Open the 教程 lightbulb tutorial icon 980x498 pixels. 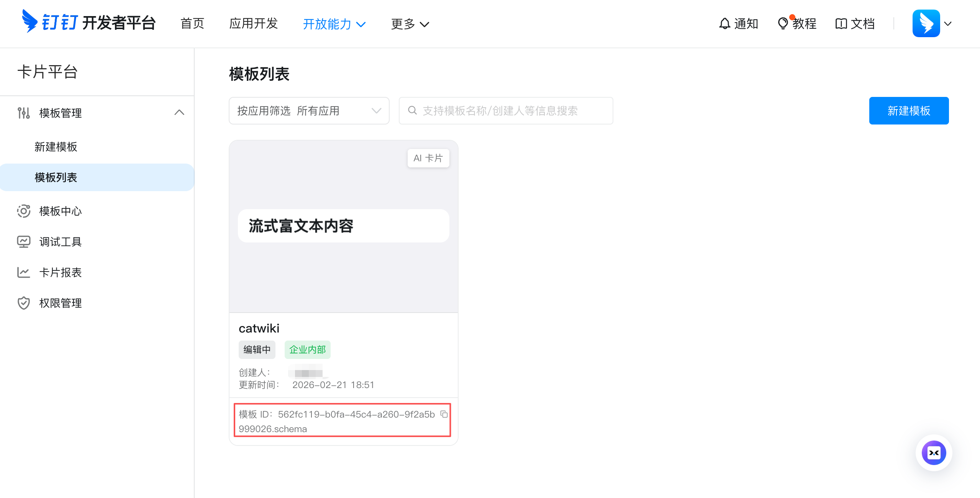pos(783,23)
